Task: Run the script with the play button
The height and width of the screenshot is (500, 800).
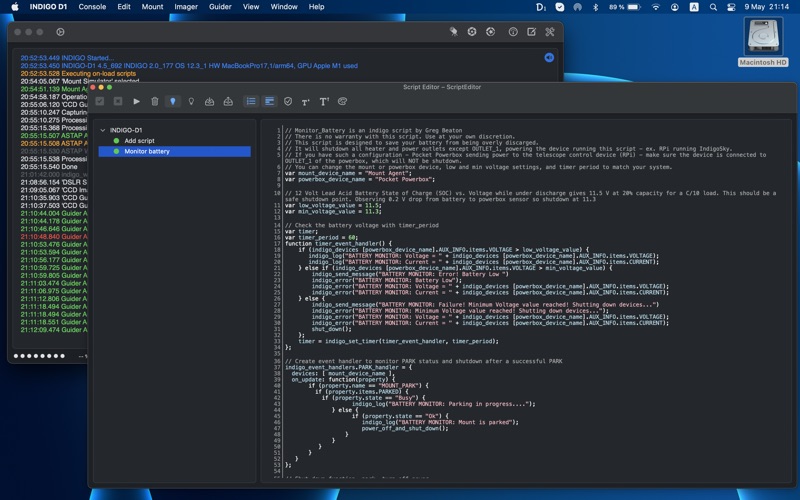Action: (x=137, y=101)
